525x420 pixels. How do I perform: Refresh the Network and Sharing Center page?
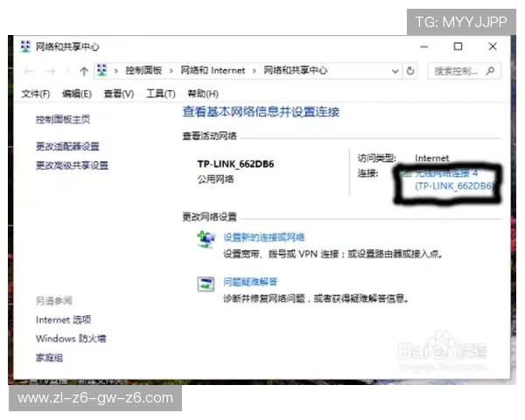410,71
